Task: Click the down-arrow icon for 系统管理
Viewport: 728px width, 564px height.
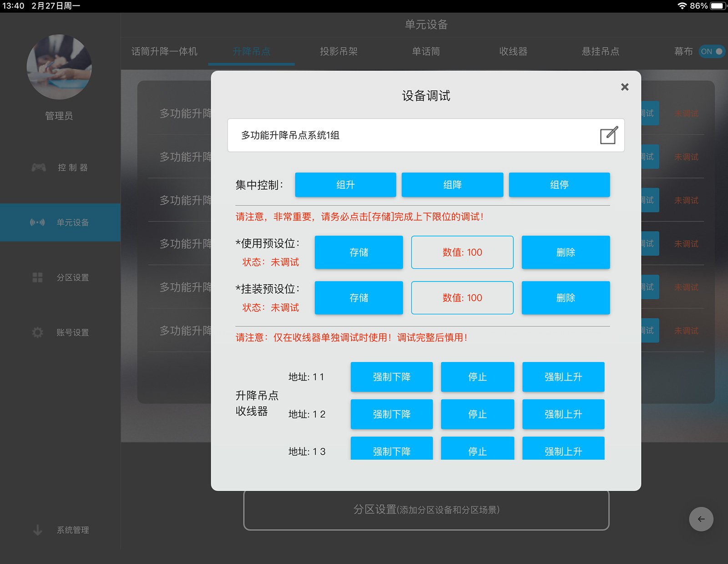Action: [37, 530]
